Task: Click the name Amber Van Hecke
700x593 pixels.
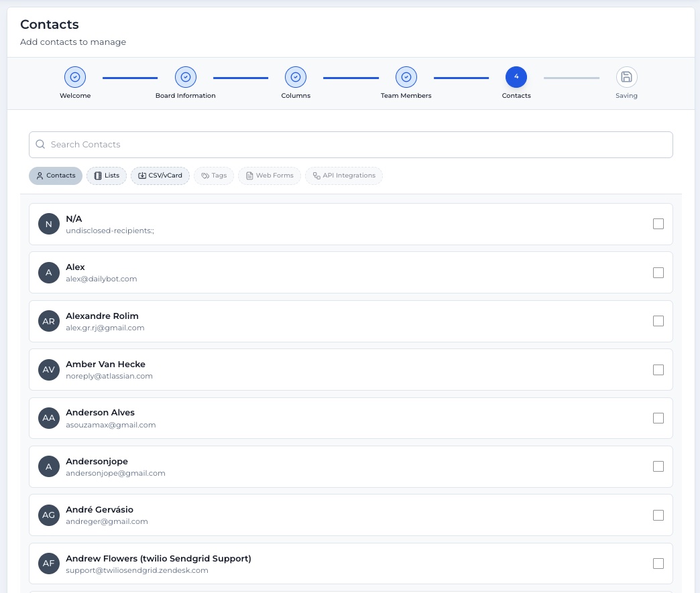Action: click(x=105, y=364)
